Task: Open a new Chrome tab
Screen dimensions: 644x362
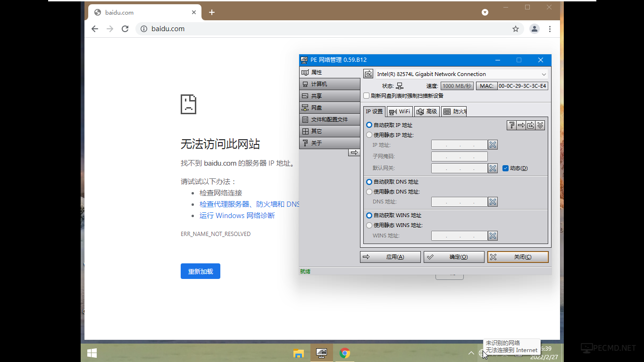Action: (x=212, y=12)
